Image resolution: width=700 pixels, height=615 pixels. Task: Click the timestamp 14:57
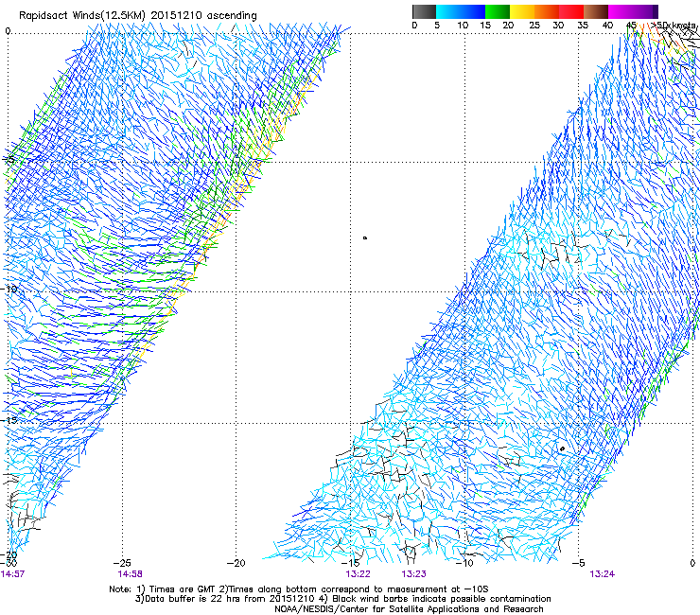pos(12,574)
